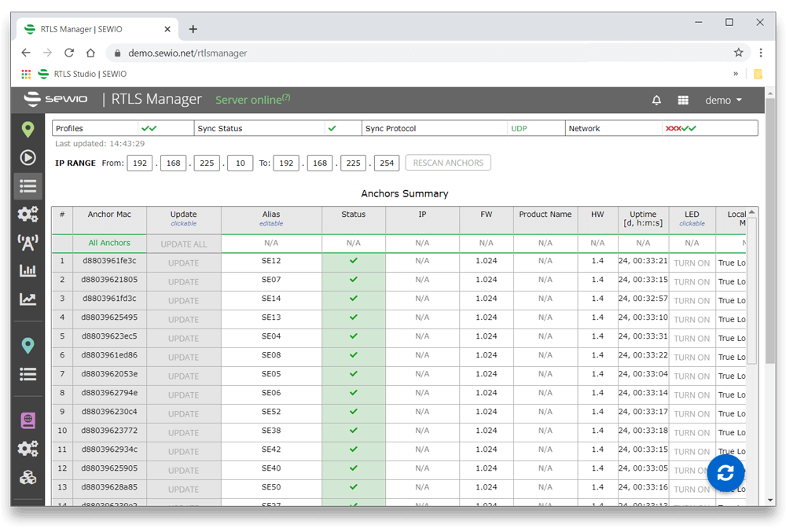
Task: Select the green location pin icon in sidebar
Action: tap(28, 130)
